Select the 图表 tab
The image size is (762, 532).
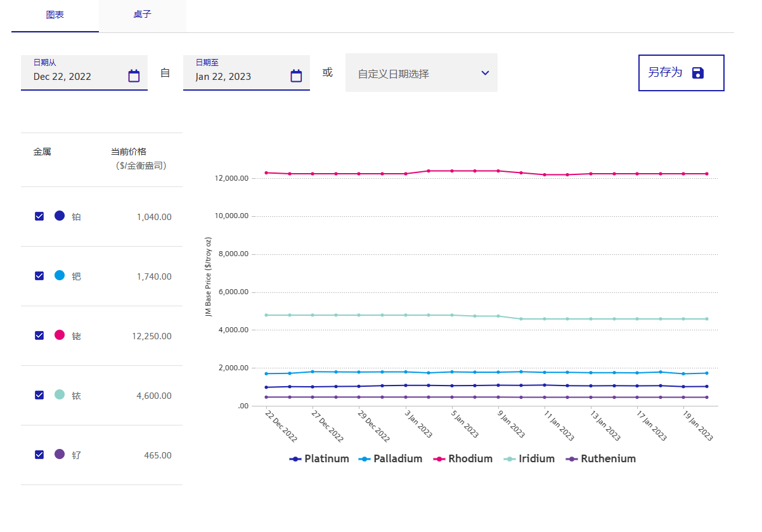(55, 15)
